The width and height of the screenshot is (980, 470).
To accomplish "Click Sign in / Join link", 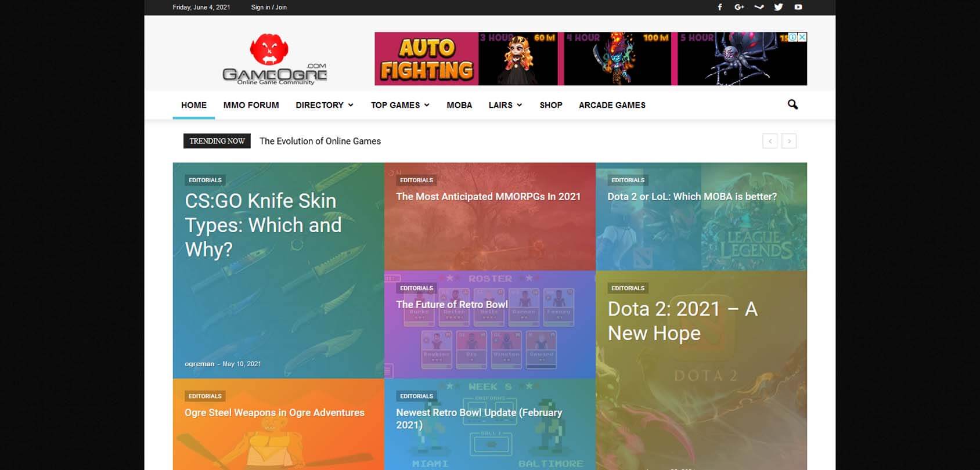I will pos(269,7).
